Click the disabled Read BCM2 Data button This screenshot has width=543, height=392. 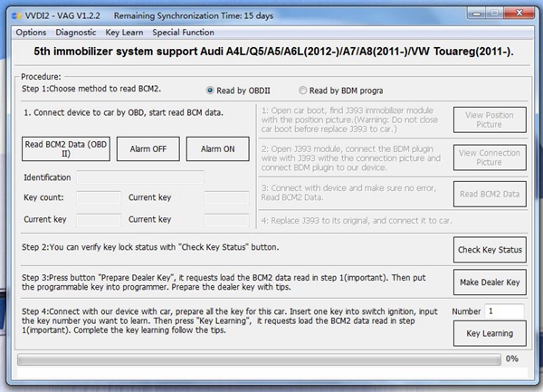pos(490,194)
